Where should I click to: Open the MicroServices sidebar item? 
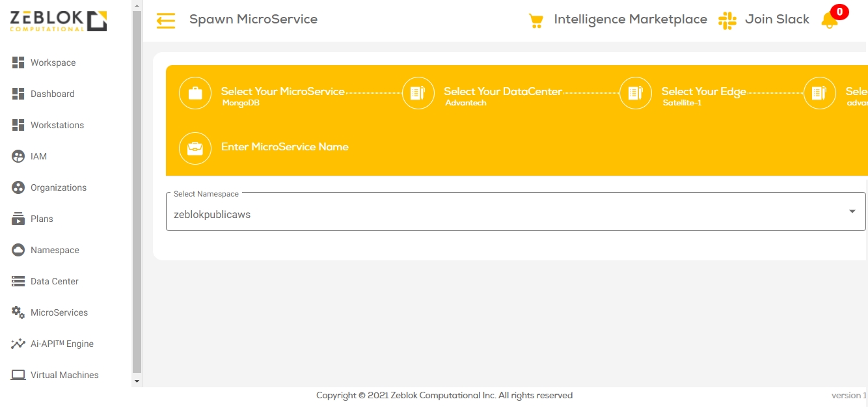(59, 312)
